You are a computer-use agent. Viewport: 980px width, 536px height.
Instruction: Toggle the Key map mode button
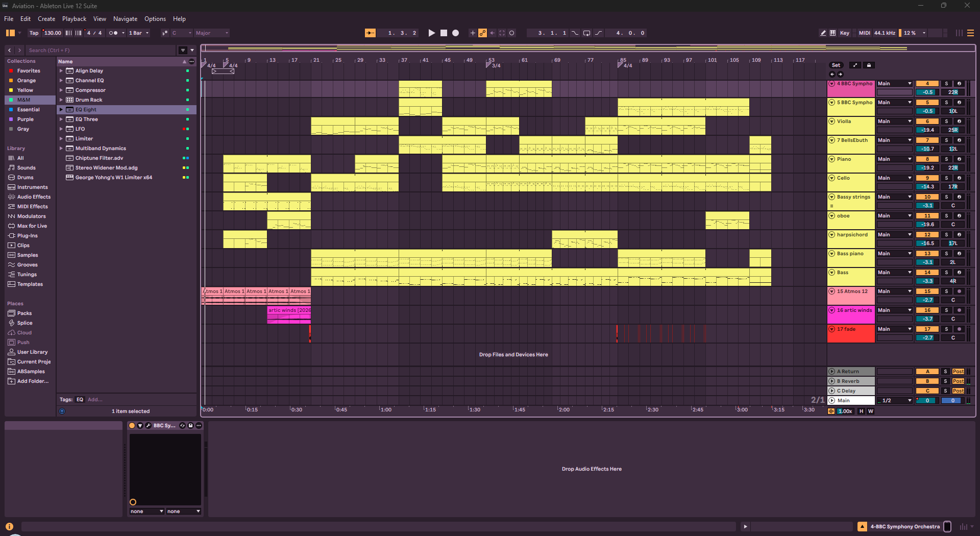point(845,33)
